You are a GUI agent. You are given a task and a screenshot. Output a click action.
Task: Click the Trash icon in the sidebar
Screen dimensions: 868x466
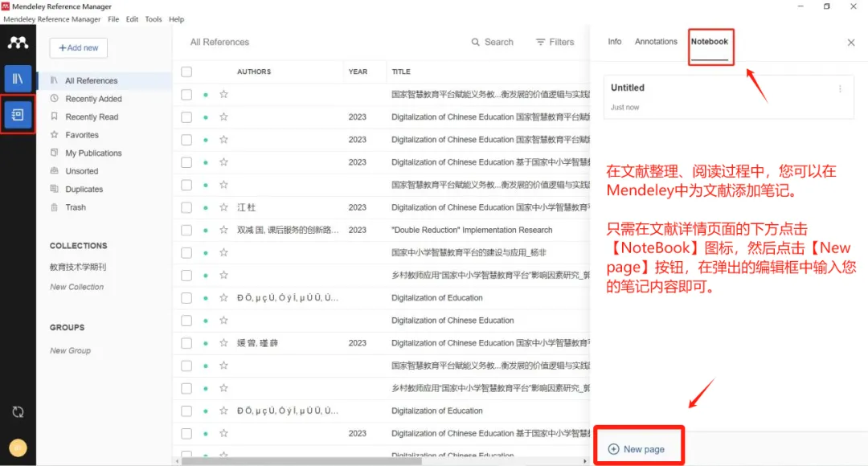point(55,207)
